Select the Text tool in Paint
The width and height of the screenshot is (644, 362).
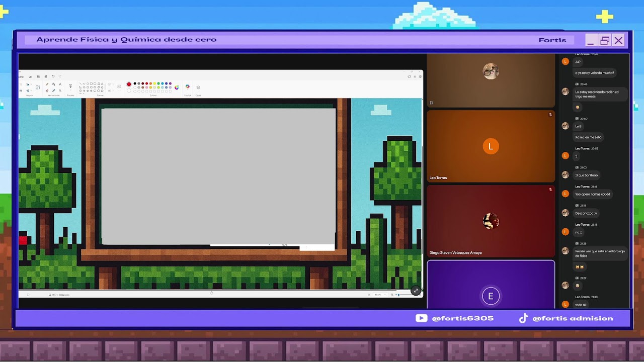click(x=60, y=84)
